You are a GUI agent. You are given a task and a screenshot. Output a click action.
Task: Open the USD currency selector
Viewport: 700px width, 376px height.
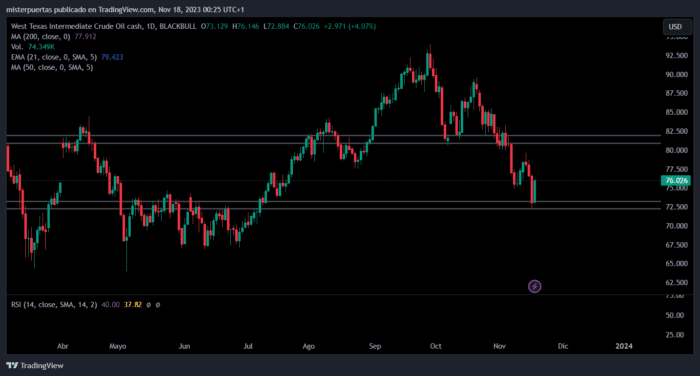[675, 27]
